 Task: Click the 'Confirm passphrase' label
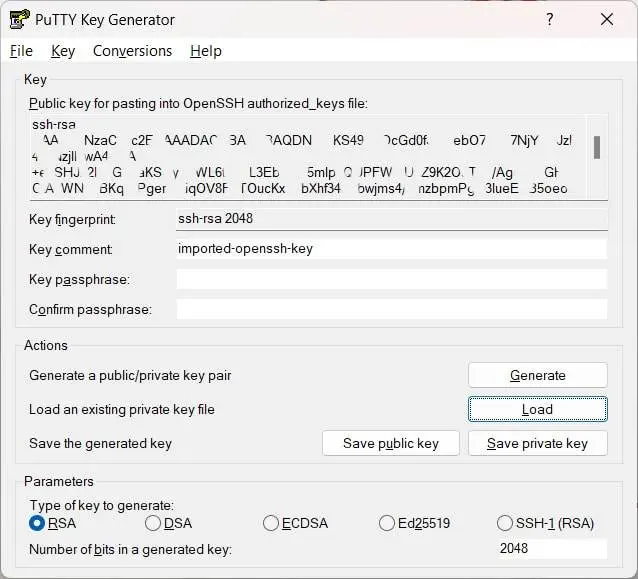tap(90, 310)
